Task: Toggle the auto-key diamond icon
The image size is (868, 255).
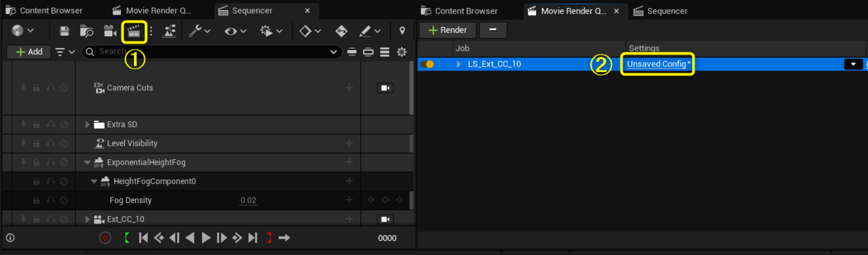Action: [342, 31]
